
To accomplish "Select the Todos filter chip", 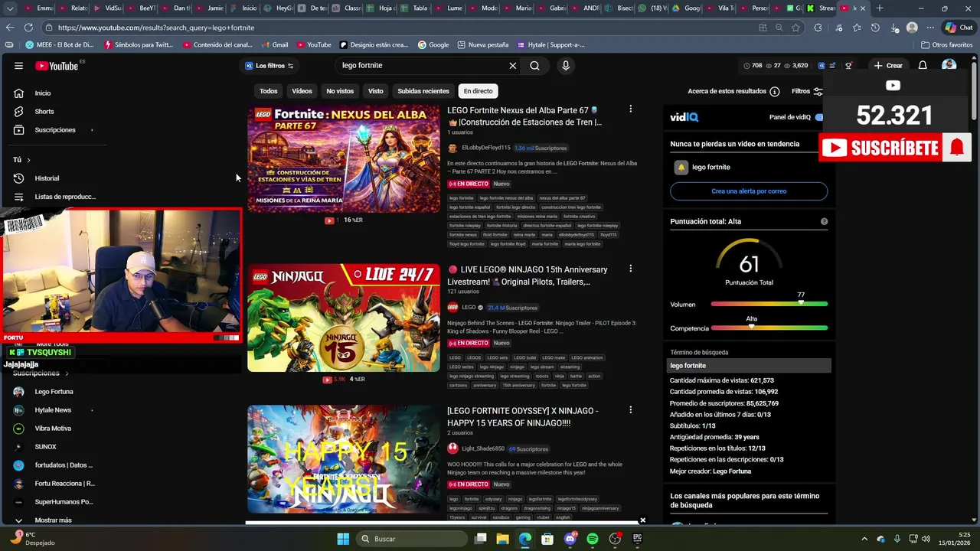I will (268, 91).
